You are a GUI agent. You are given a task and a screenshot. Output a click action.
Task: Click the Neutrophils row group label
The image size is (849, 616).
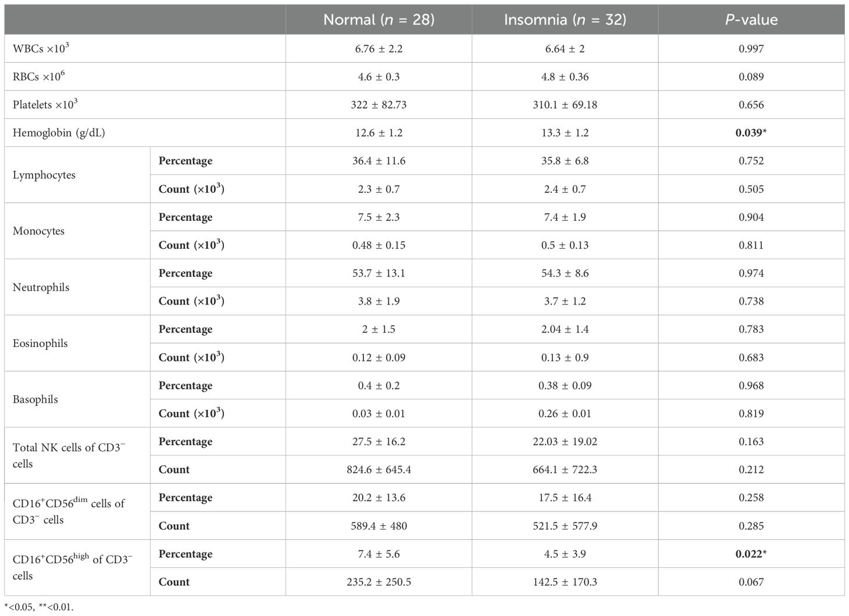pyautogui.click(x=41, y=287)
